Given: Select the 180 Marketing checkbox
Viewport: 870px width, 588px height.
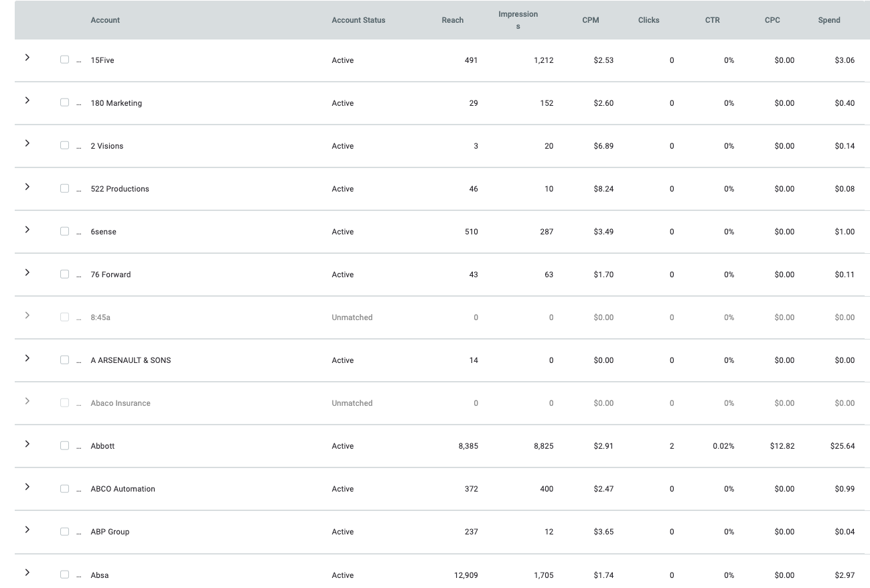Looking at the screenshot, I should (64, 102).
